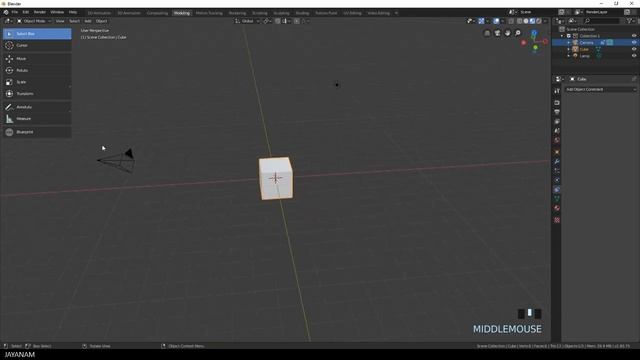Expand the Cube tree item
The image size is (640, 360).
[569, 49]
